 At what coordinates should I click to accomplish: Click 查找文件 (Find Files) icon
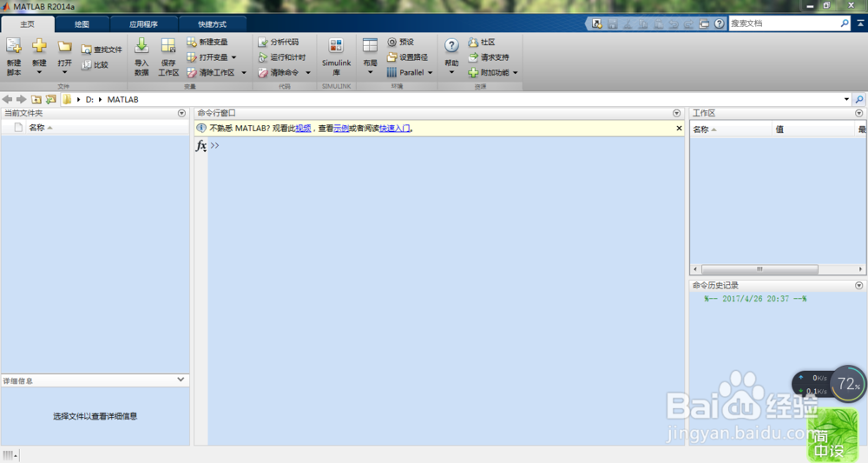86,50
